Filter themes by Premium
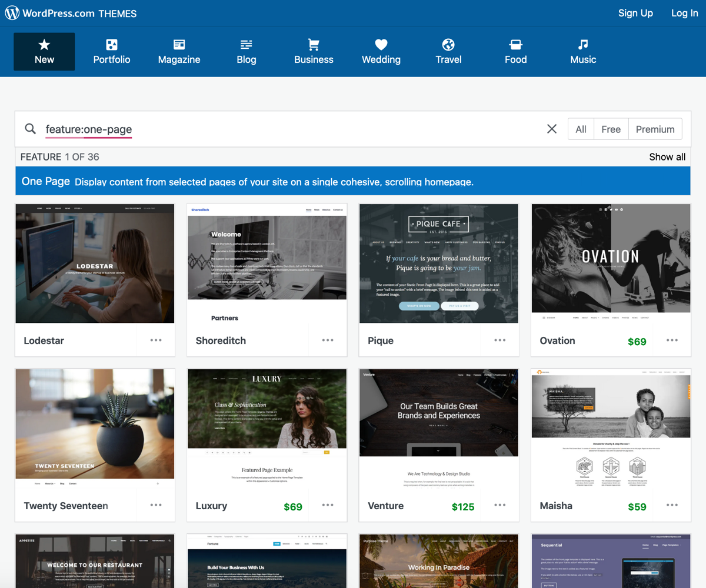Screen dimensions: 706x588 pyautogui.click(x=655, y=129)
